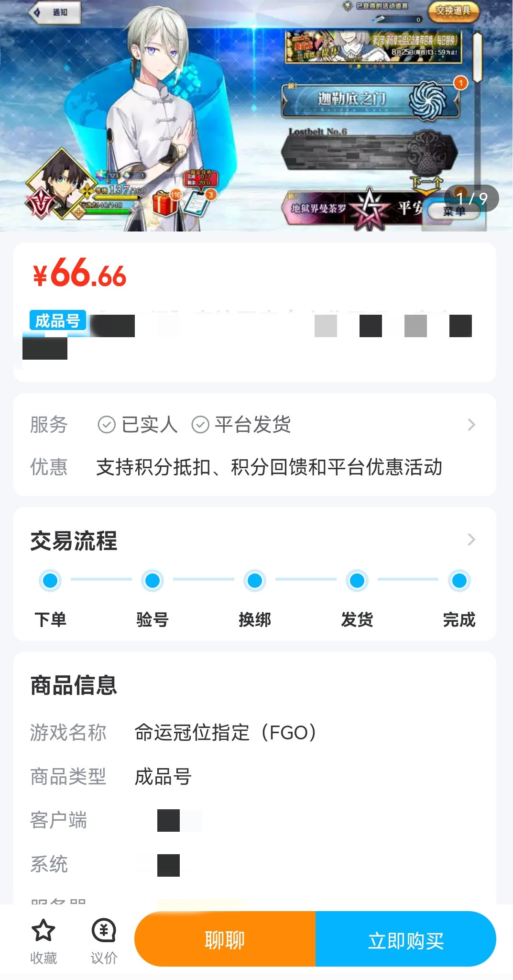The height and width of the screenshot is (980, 513).
Task: Tap the summon campaign banner thumbnail
Action: (373, 47)
